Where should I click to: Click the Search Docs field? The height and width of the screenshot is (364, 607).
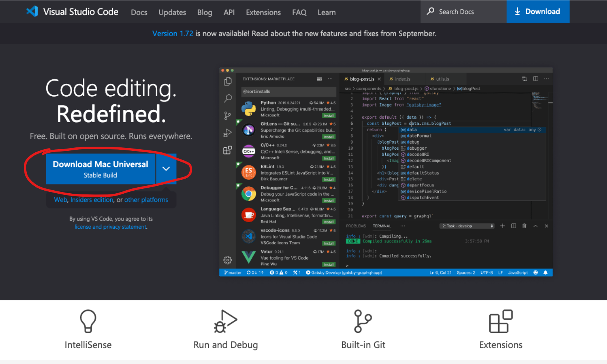tap(463, 12)
